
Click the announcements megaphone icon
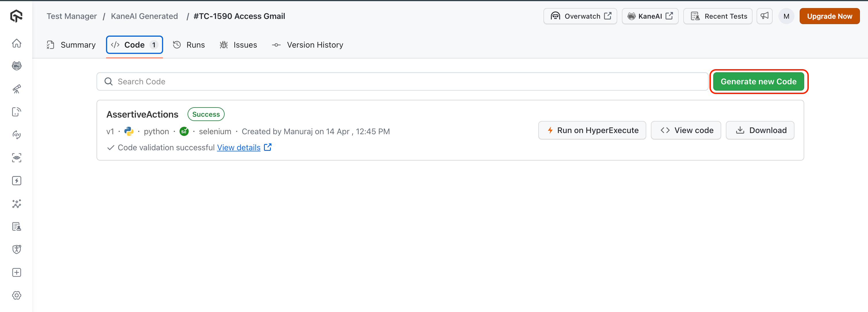coord(765,16)
